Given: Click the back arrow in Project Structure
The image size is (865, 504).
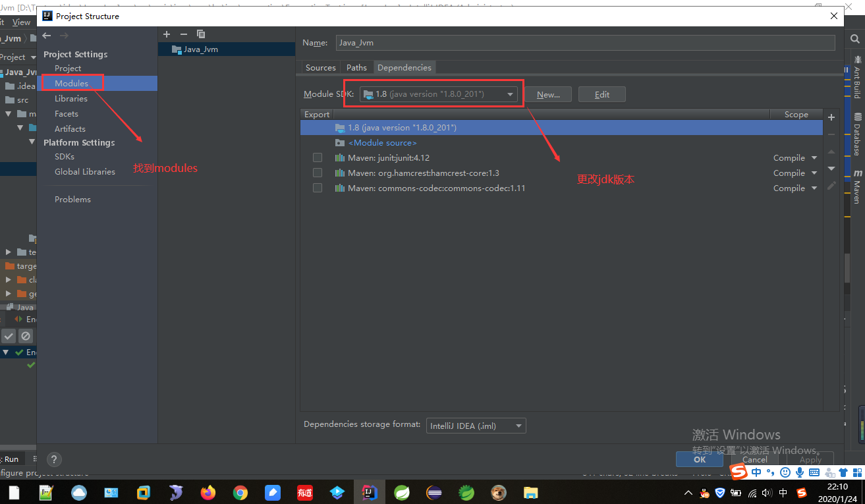Looking at the screenshot, I should (x=46, y=35).
